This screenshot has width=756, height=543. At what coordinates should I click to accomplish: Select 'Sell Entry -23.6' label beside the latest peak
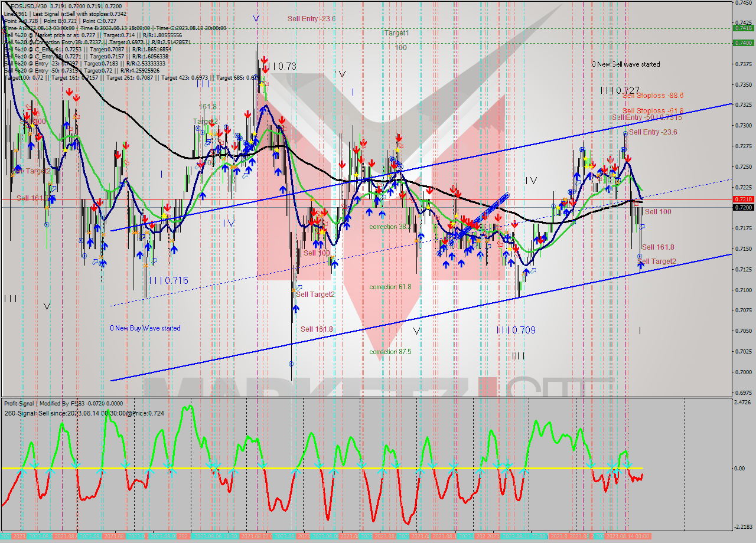(653, 132)
